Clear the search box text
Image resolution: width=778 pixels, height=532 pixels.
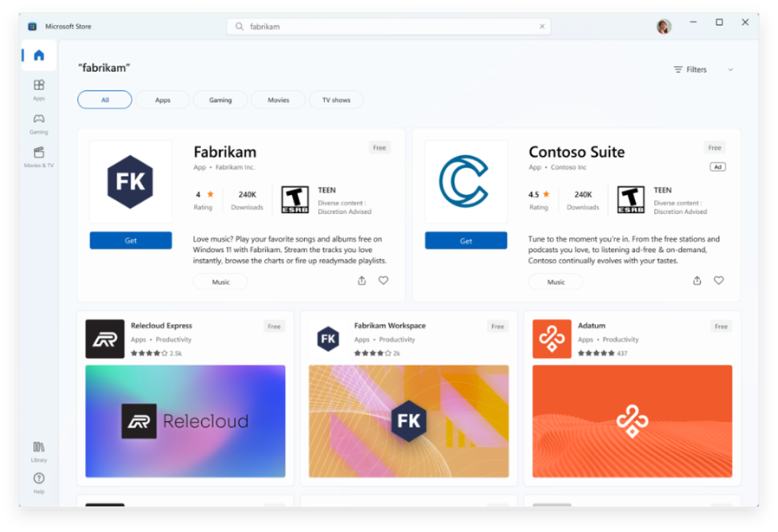[541, 26]
